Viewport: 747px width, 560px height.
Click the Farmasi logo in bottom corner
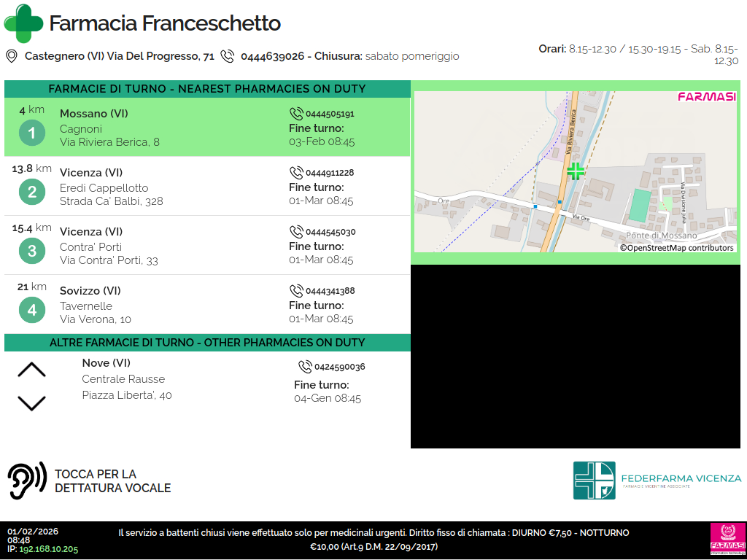[x=727, y=539]
